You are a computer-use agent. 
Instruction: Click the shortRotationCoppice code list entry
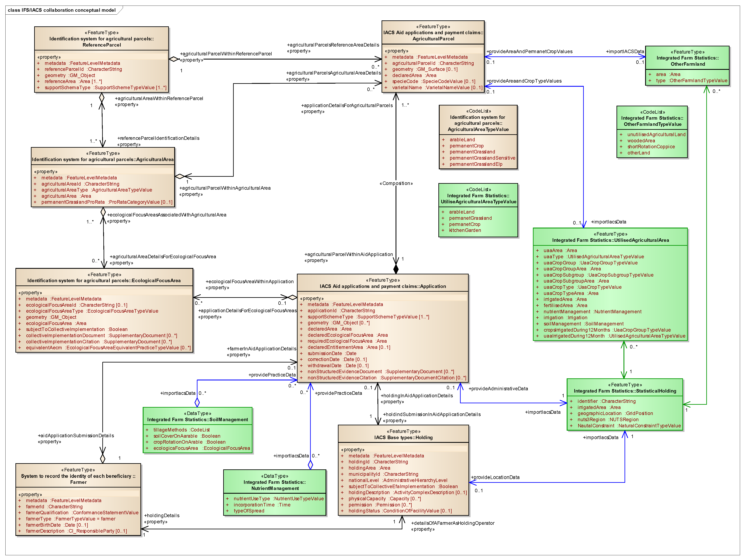(651, 147)
